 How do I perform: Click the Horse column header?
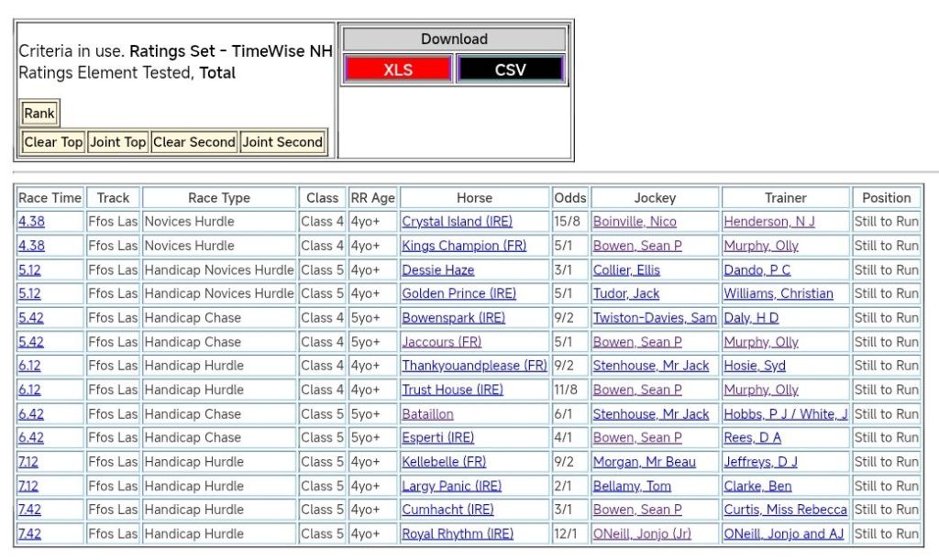(474, 198)
